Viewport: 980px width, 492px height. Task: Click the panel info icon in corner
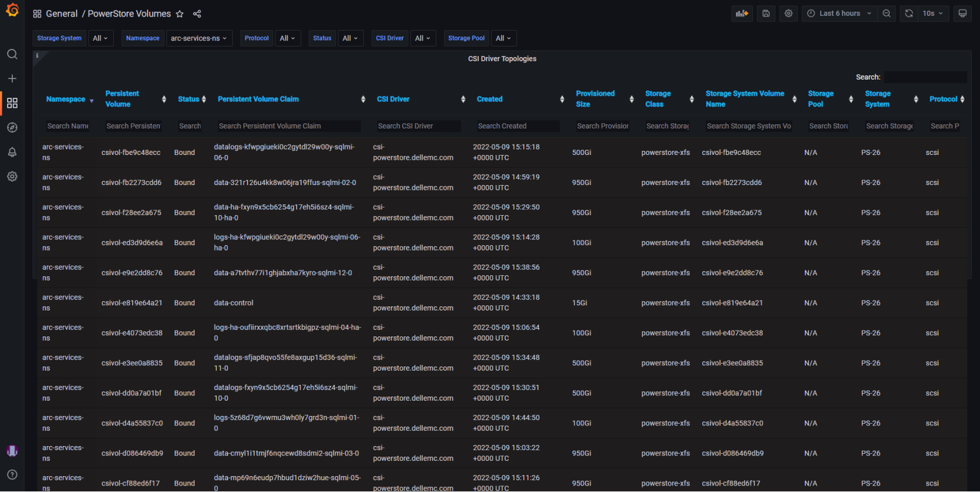pyautogui.click(x=37, y=55)
